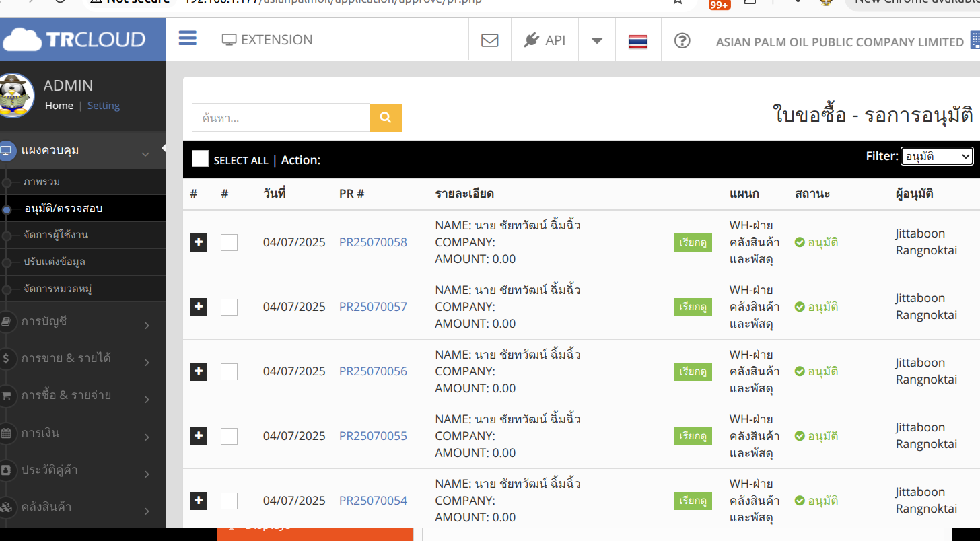Viewport: 980px width, 541px height.
Task: Open the PR25070055 link
Action: tap(373, 436)
